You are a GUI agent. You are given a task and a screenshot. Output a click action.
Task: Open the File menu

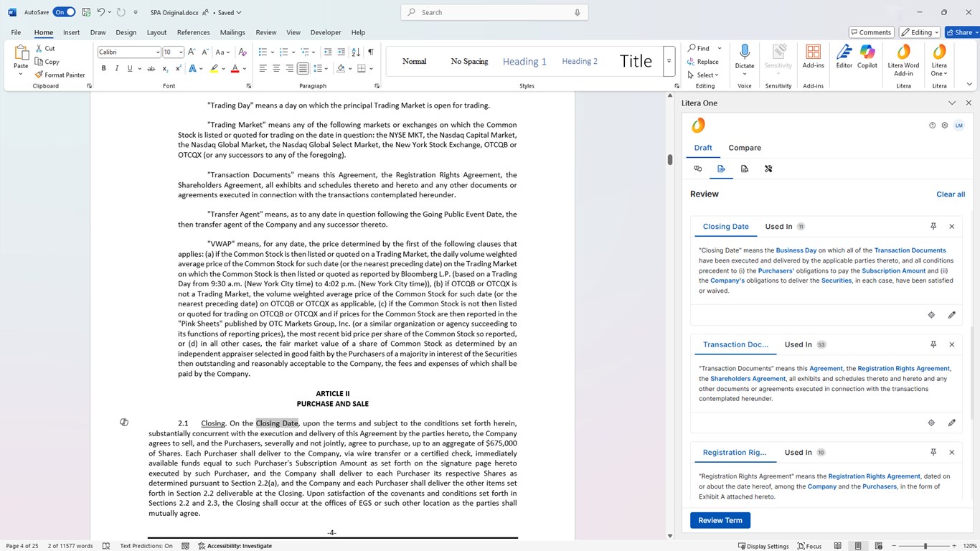[16, 32]
